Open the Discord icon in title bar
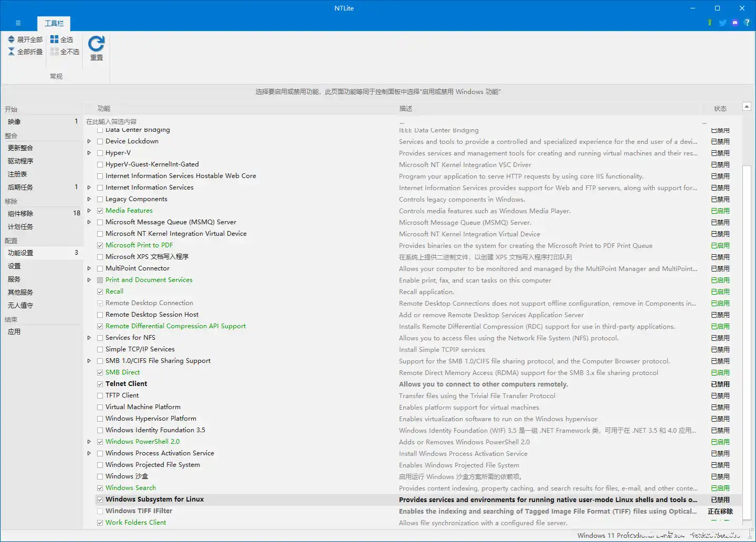 tap(734, 23)
